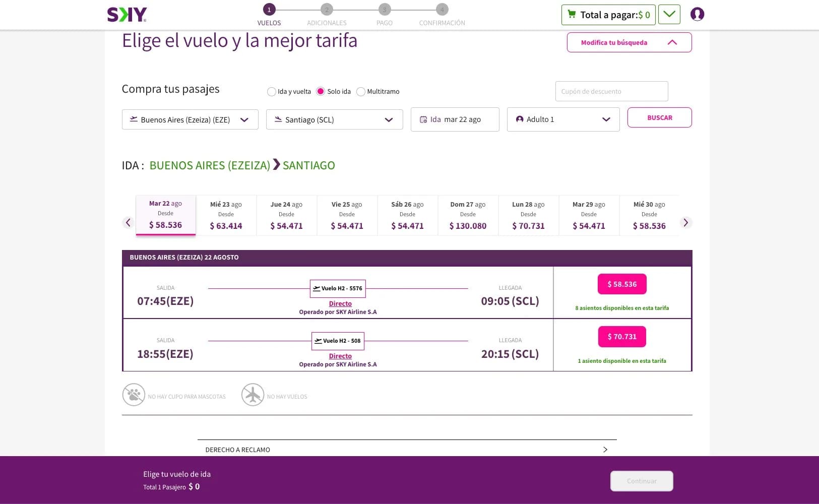
Task: Select the Mar 22 ago date tab
Action: point(165,215)
